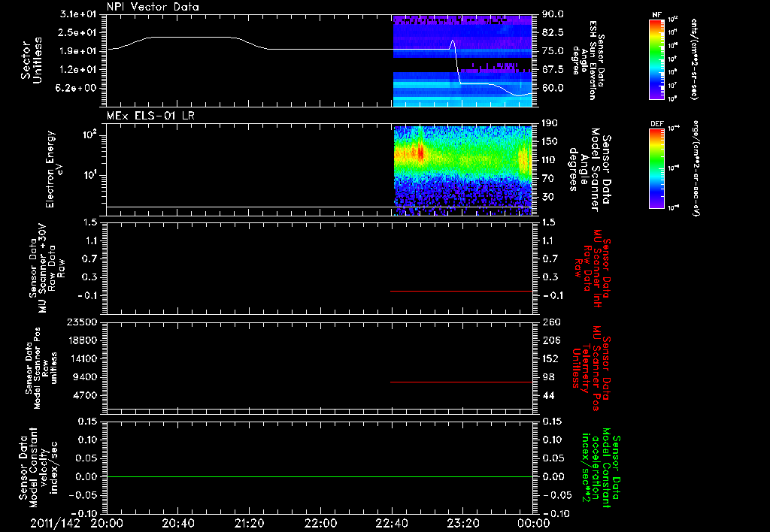Click the "21:20" time tick label

[250, 523]
